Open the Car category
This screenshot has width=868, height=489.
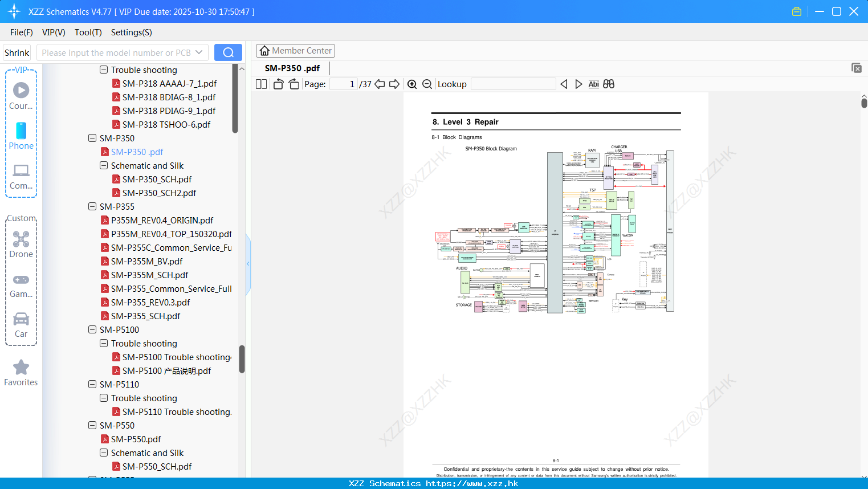(21, 325)
